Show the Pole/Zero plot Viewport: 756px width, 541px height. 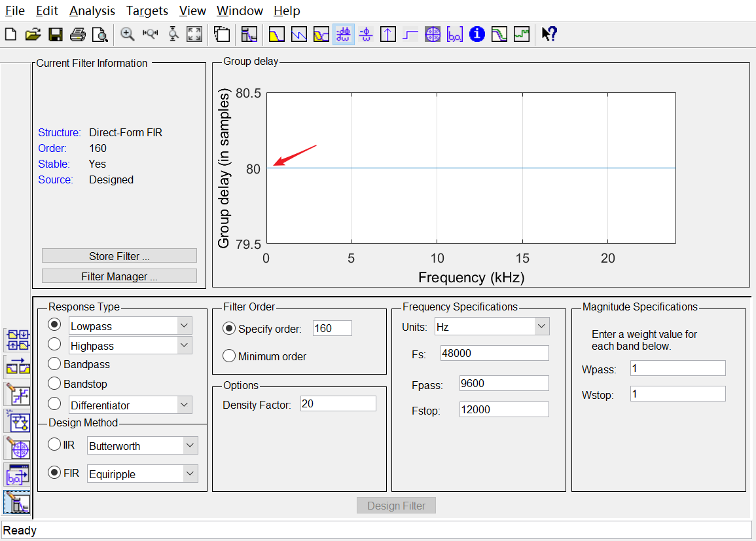[433, 34]
